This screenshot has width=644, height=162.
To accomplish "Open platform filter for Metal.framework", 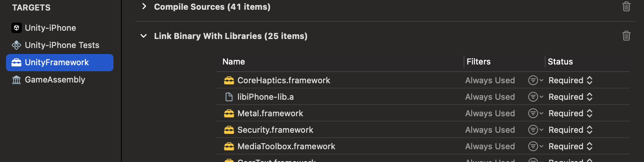I will pos(535,113).
